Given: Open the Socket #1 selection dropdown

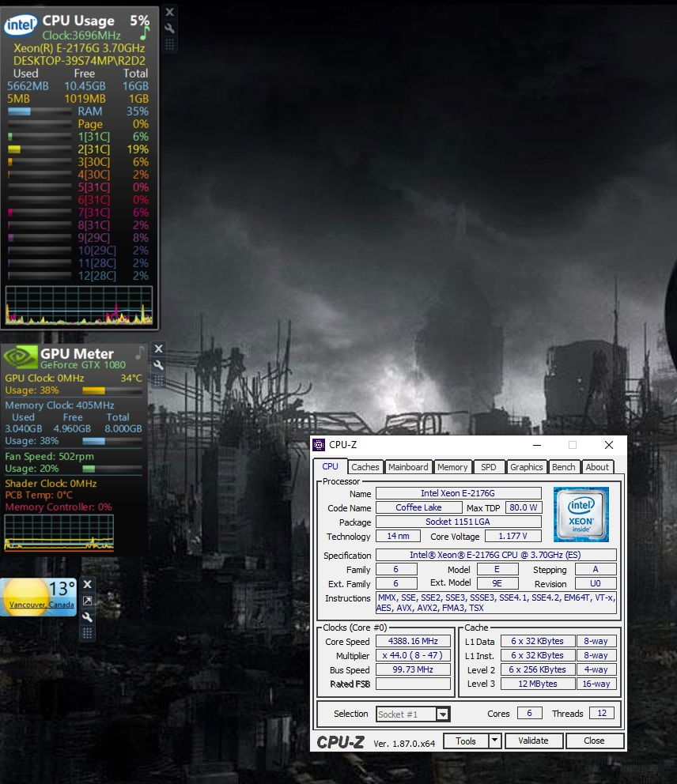Looking at the screenshot, I should (x=443, y=714).
